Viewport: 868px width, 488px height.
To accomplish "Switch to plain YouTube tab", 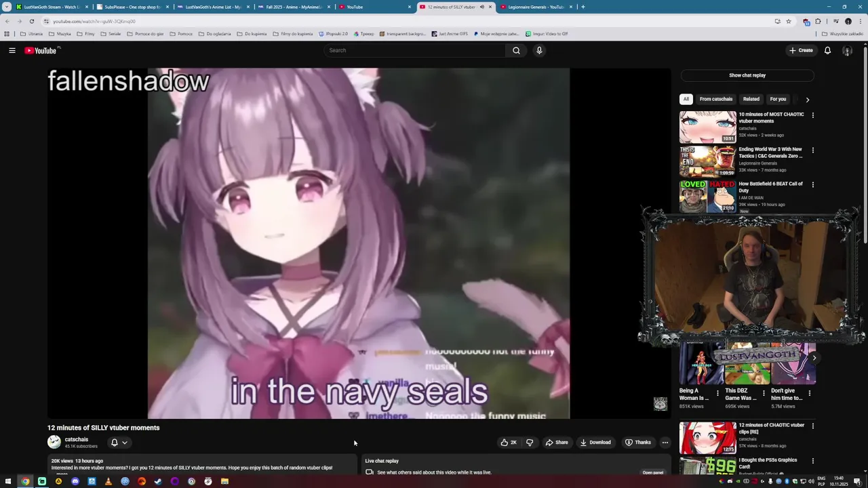I will pos(374,7).
